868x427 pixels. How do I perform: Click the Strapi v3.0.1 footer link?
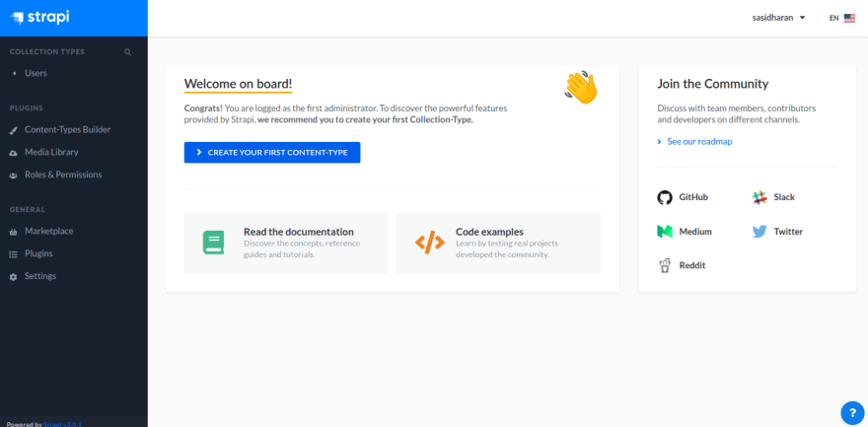(62, 424)
